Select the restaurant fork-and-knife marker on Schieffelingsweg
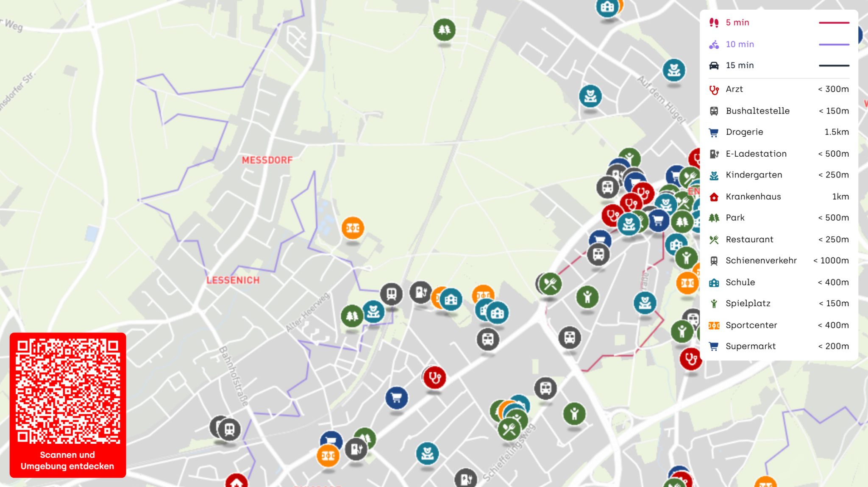This screenshot has width=868, height=487. 509,429
